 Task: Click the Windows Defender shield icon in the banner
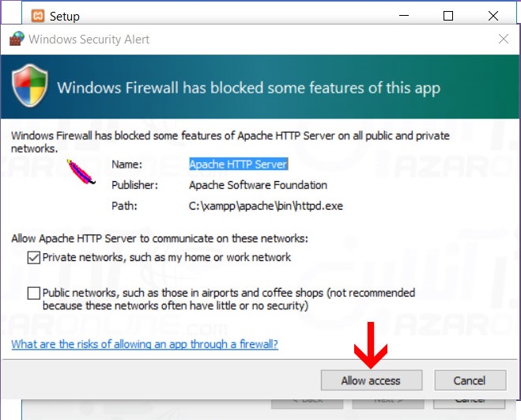point(30,85)
